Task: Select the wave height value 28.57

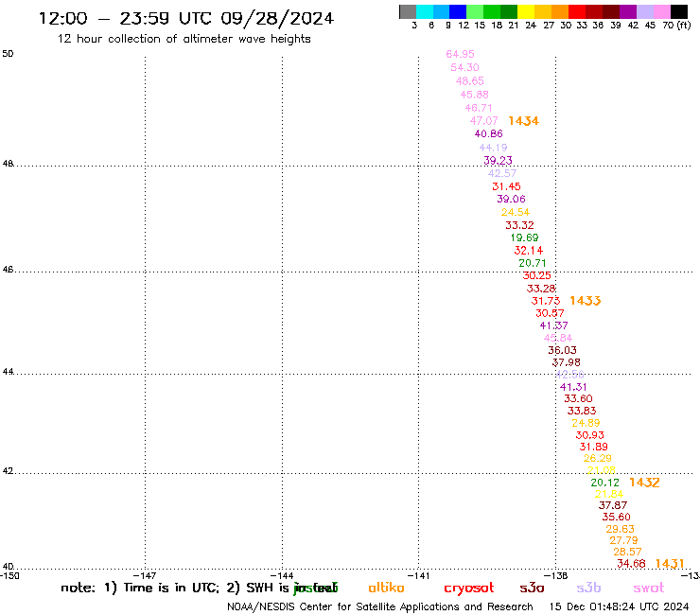Action: click(627, 552)
